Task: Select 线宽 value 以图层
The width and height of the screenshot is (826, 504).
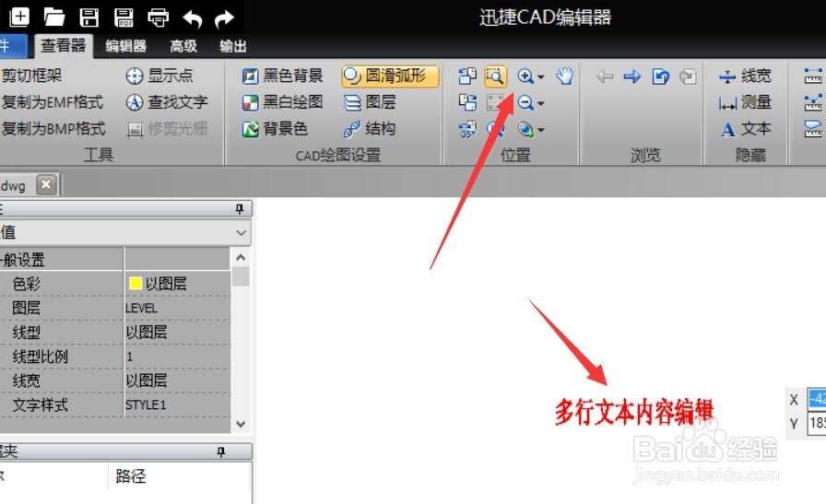Action: coord(177,381)
